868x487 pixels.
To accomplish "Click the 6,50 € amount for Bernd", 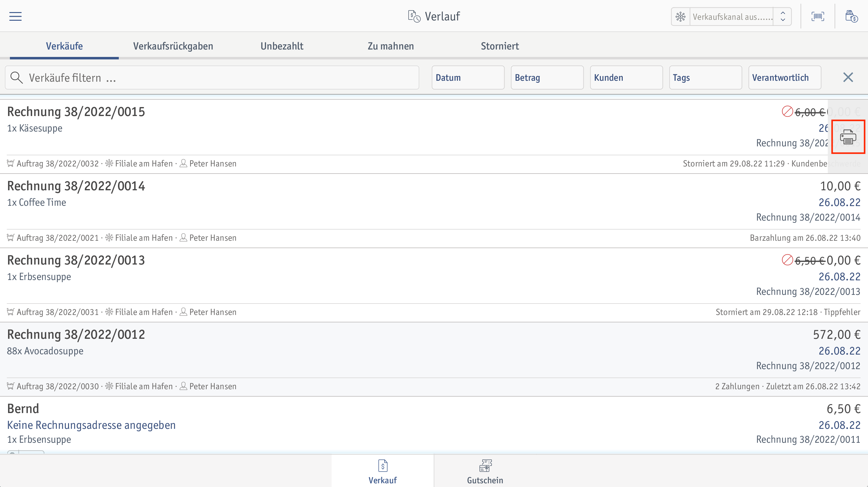I will (x=843, y=409).
